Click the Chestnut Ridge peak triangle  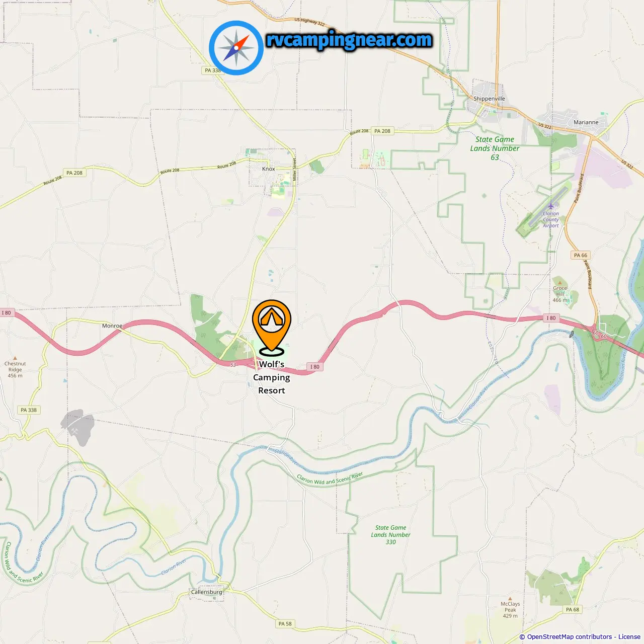(15, 358)
